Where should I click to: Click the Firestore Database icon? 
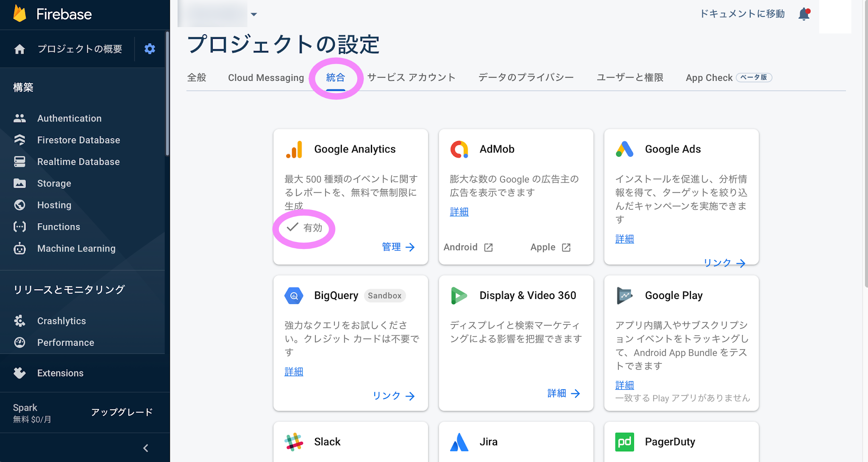[19, 140]
